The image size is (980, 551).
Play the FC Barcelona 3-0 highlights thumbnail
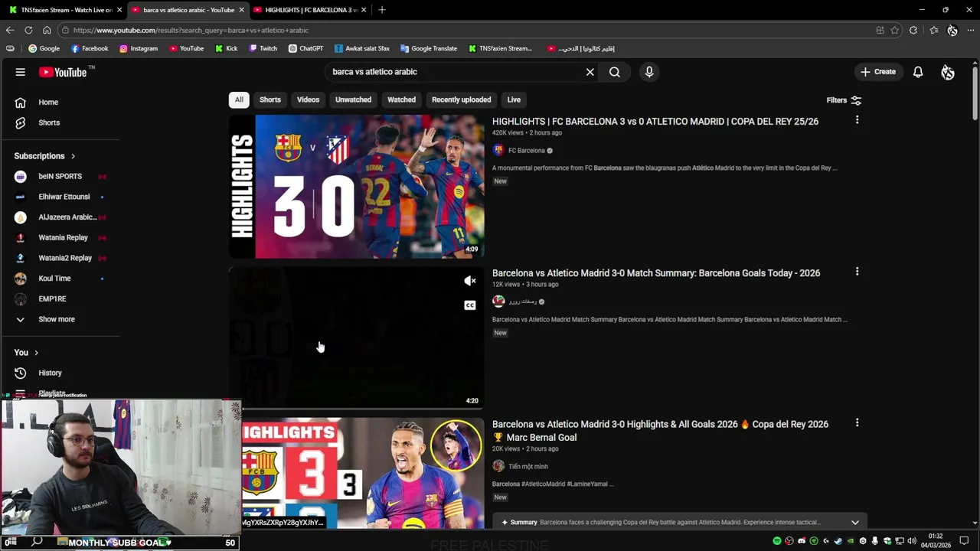click(x=357, y=186)
